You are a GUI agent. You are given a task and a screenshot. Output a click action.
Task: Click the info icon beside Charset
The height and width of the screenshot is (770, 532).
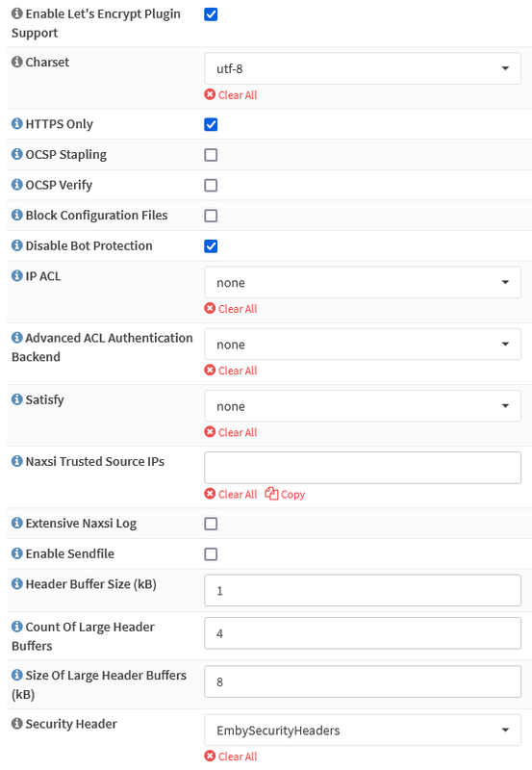point(17,62)
